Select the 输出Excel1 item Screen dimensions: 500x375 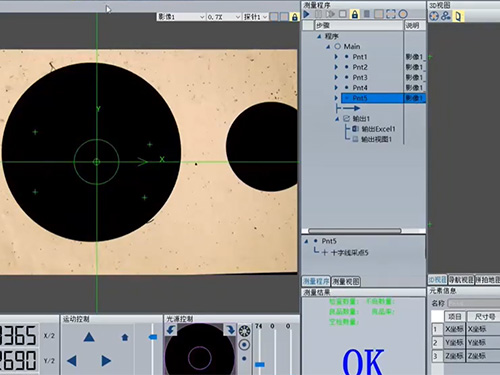pyautogui.click(x=374, y=129)
